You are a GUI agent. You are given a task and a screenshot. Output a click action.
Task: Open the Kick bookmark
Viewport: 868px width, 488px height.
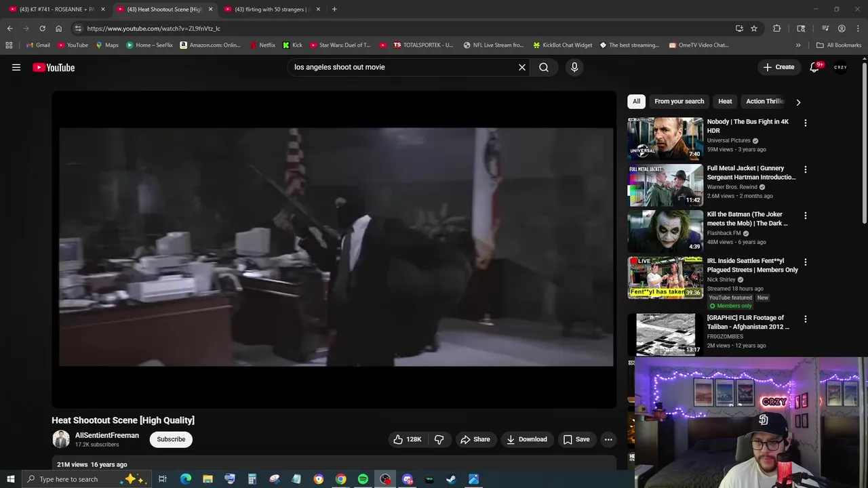[292, 45]
